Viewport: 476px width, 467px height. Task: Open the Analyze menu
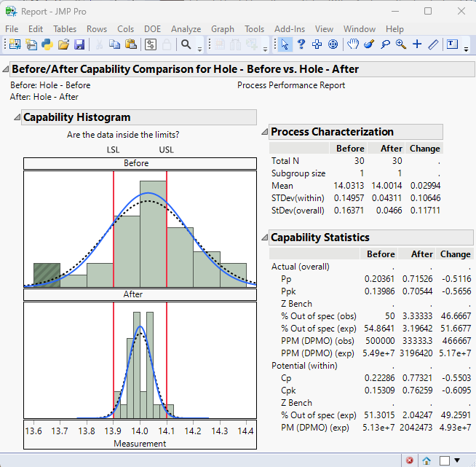point(186,29)
